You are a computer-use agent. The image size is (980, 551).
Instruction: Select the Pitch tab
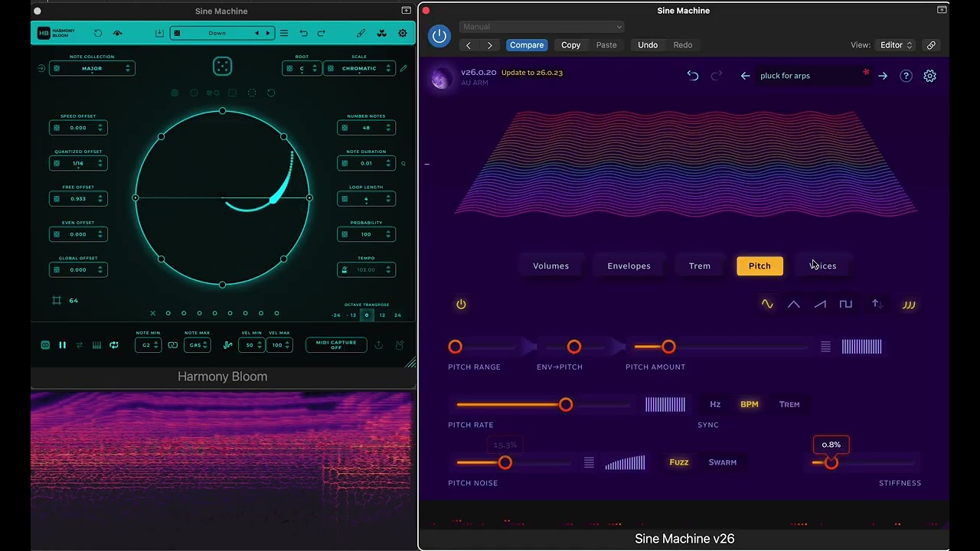759,266
